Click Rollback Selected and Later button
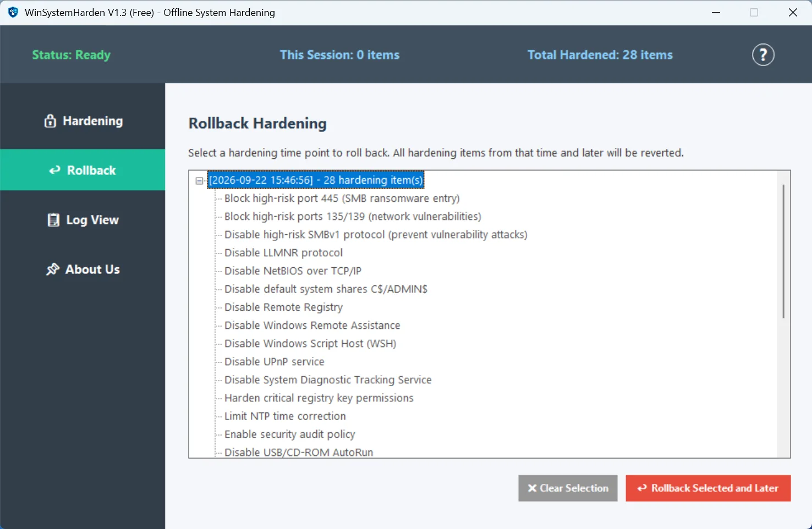The width and height of the screenshot is (812, 529). click(x=708, y=488)
